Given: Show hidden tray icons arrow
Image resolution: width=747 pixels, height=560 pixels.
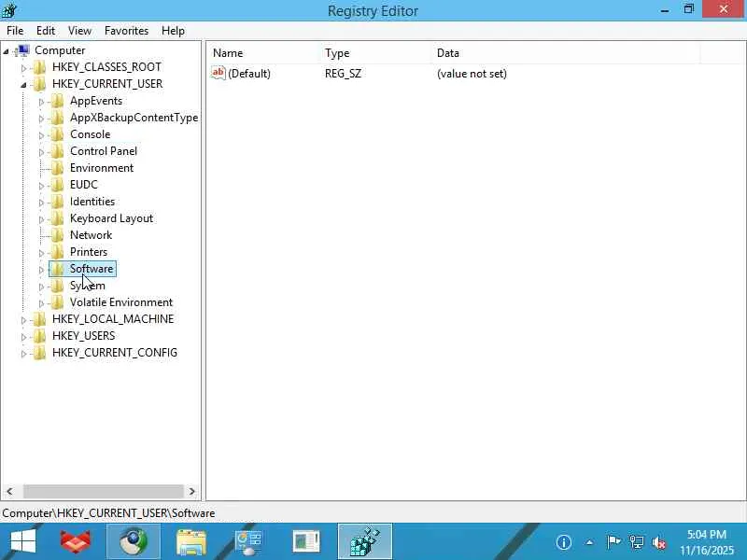Looking at the screenshot, I should [589, 542].
